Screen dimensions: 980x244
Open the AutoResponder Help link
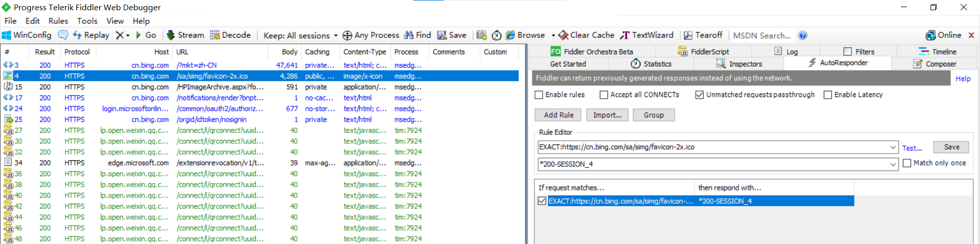click(x=963, y=79)
